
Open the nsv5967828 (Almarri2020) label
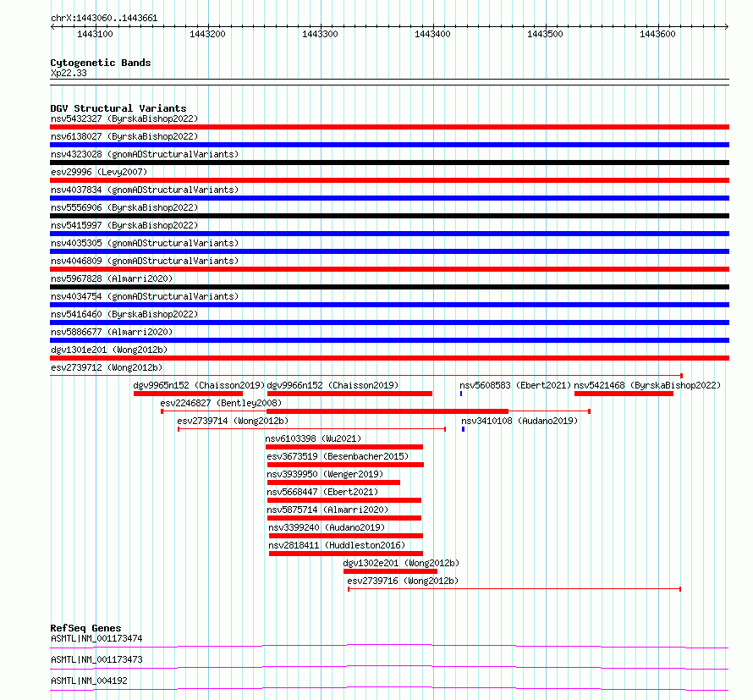pos(112,278)
